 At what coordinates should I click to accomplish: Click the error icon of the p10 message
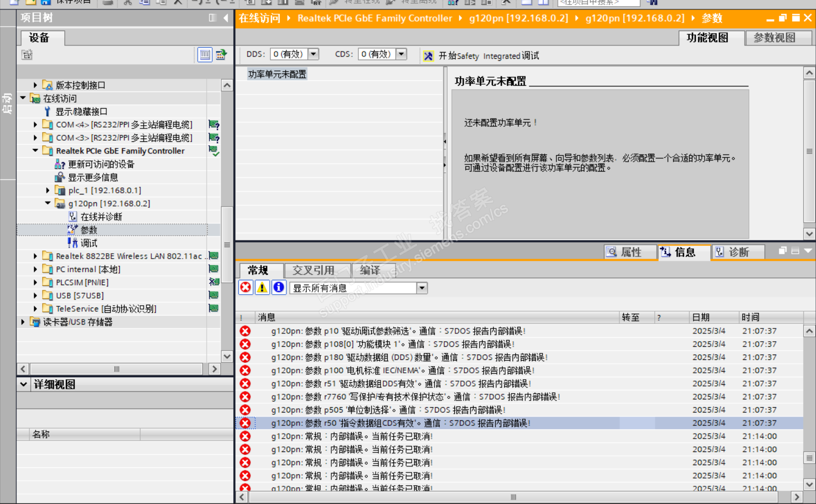coord(245,331)
